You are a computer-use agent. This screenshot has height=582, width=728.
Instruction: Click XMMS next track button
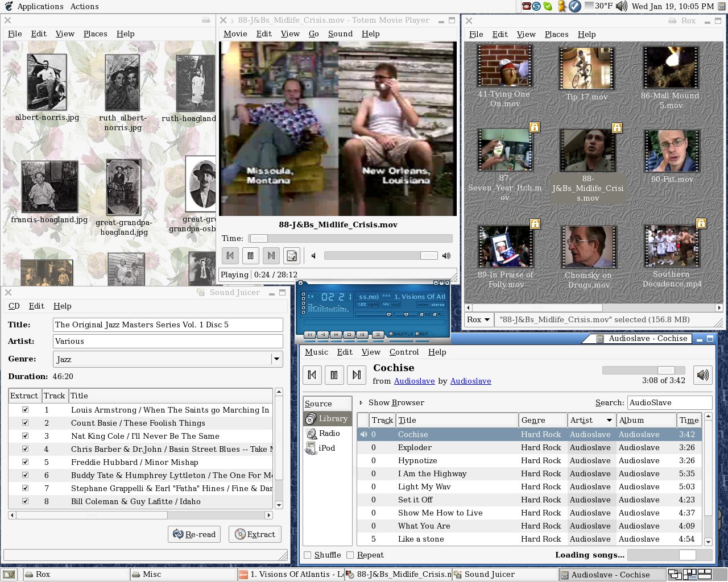coord(362,335)
